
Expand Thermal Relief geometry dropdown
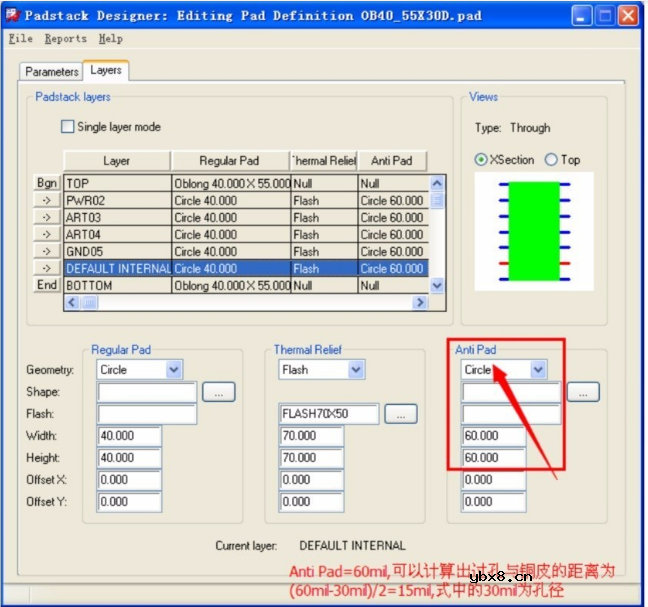point(355,370)
